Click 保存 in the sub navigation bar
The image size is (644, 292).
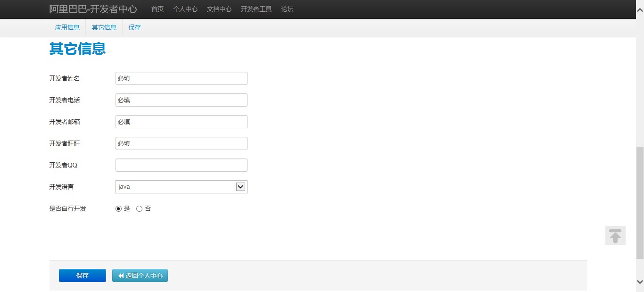(x=134, y=27)
